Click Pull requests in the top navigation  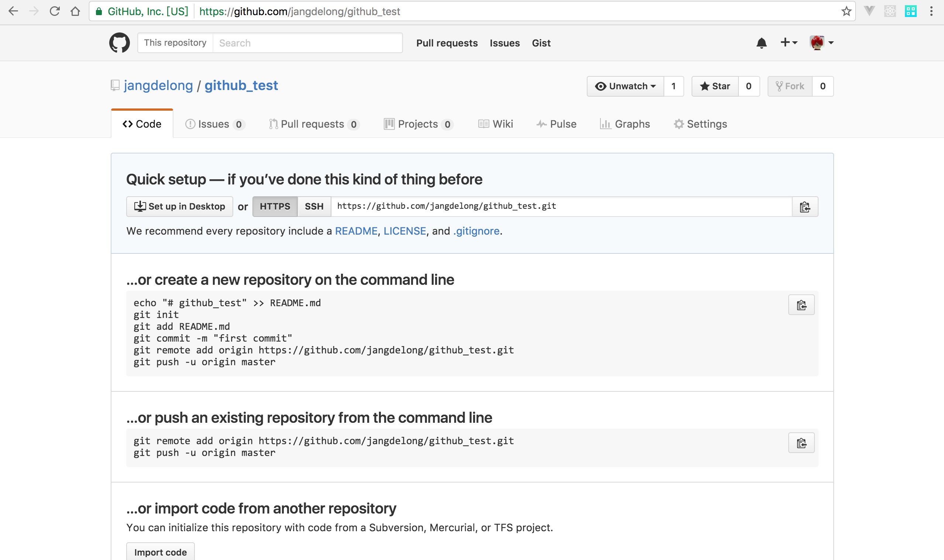tap(447, 43)
